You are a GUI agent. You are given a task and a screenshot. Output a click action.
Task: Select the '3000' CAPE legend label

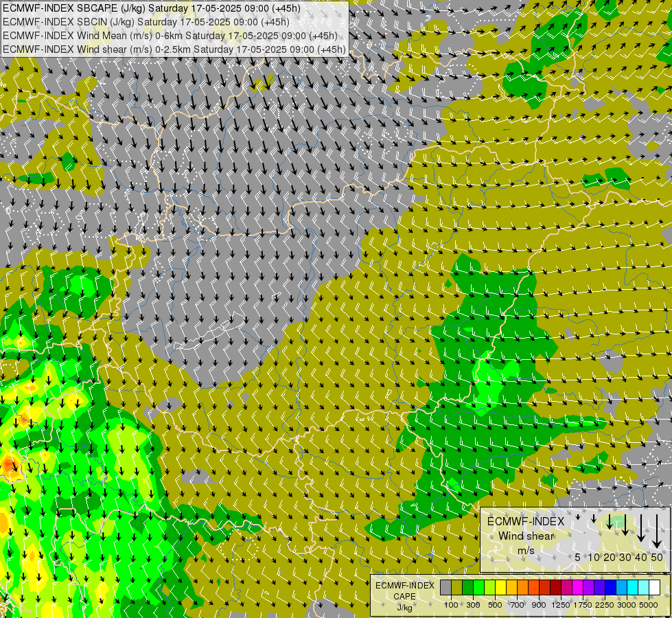(x=627, y=605)
